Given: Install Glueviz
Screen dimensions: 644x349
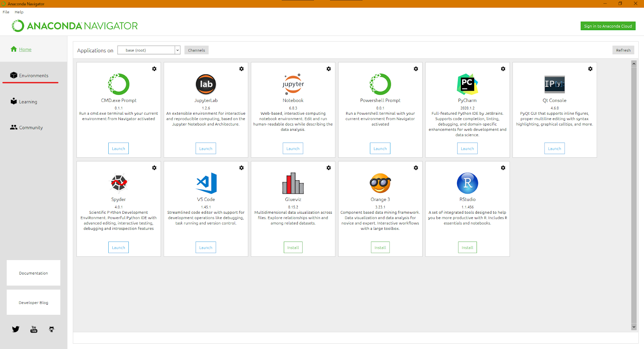Looking at the screenshot, I should [x=293, y=248].
